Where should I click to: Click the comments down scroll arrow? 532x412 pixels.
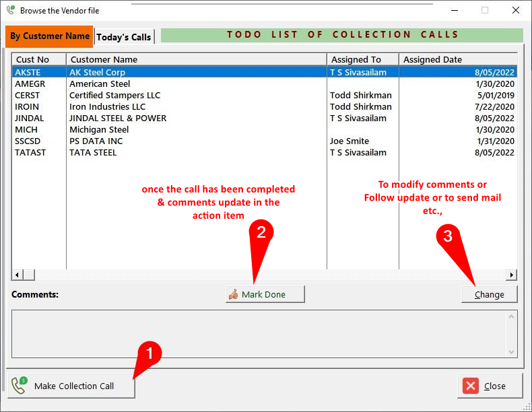point(511,352)
